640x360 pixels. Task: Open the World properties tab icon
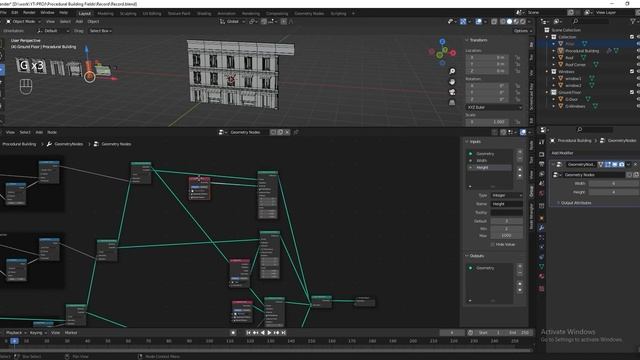542,193
